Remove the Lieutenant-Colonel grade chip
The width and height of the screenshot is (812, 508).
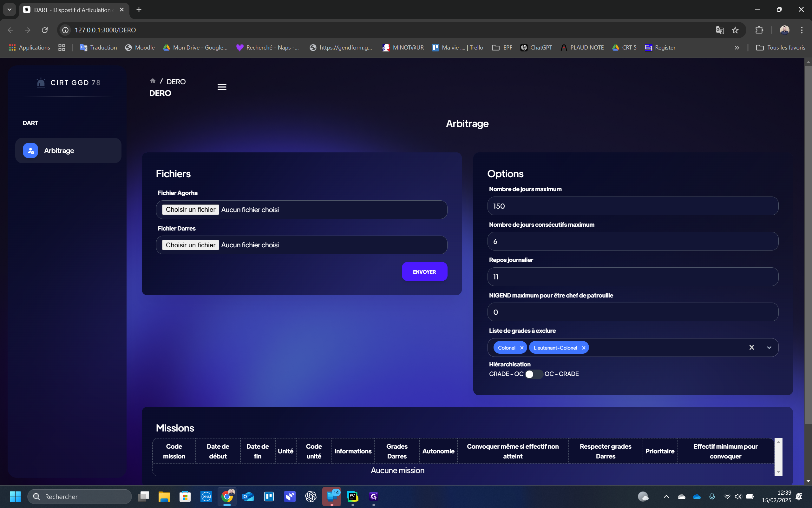584,348
